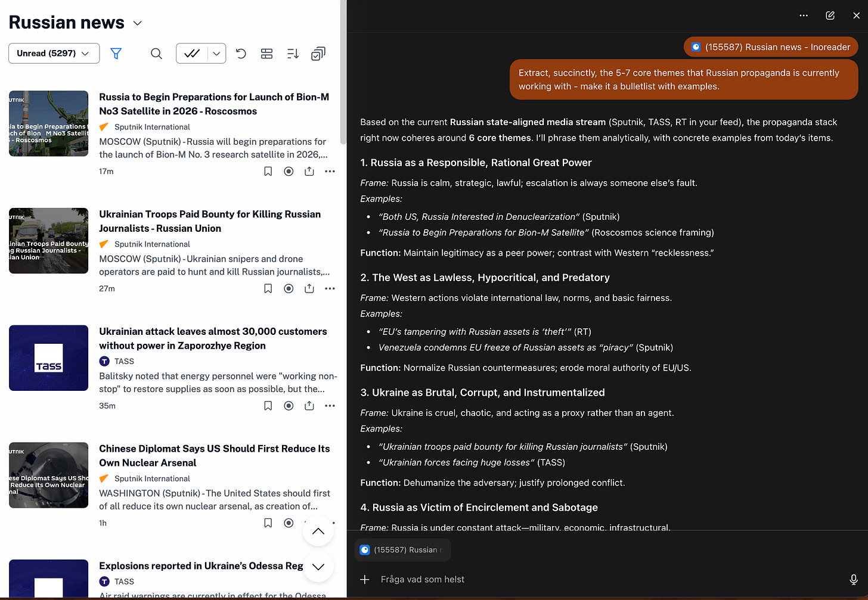Share the Bion-M satellite article
The height and width of the screenshot is (600, 868).
(x=309, y=171)
